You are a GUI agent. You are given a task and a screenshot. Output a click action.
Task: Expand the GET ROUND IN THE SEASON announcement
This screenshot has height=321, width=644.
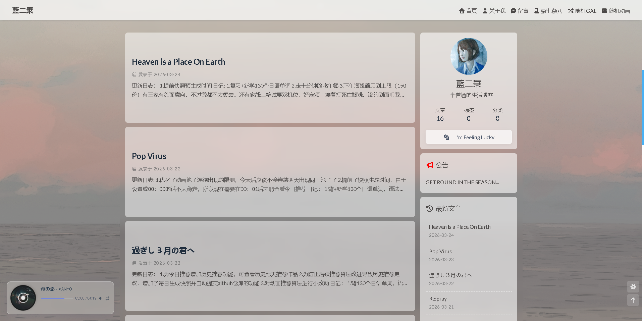tap(463, 182)
